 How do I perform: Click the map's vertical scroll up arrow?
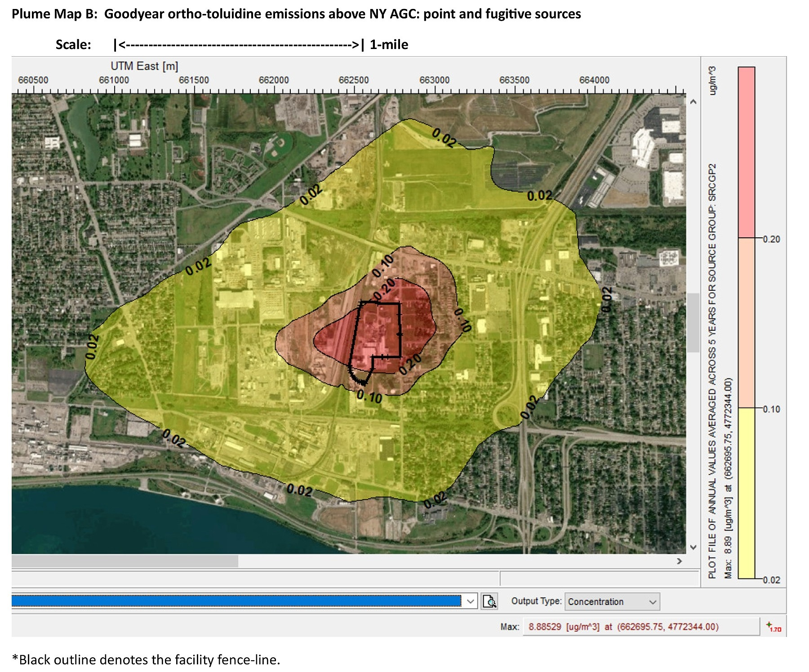pyautogui.click(x=693, y=102)
